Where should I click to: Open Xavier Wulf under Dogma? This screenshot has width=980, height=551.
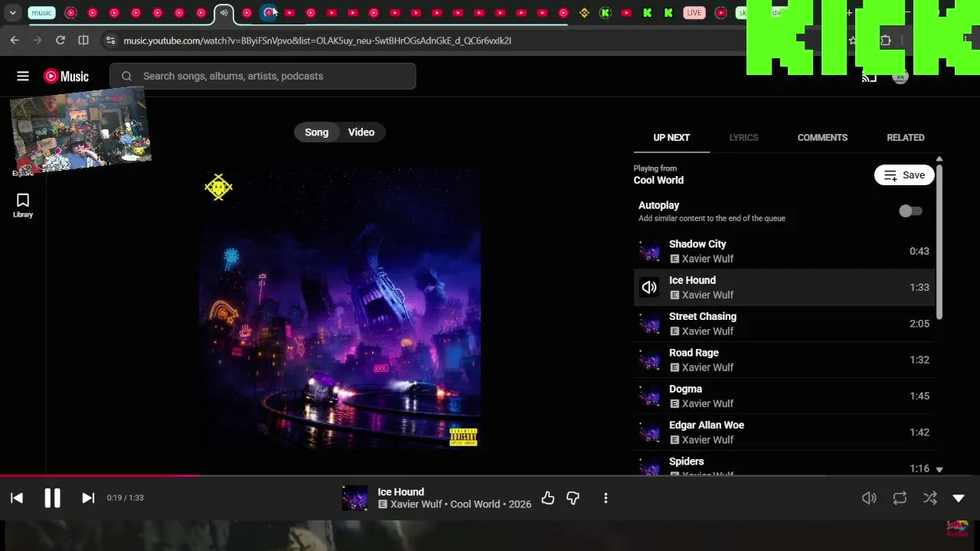click(707, 403)
